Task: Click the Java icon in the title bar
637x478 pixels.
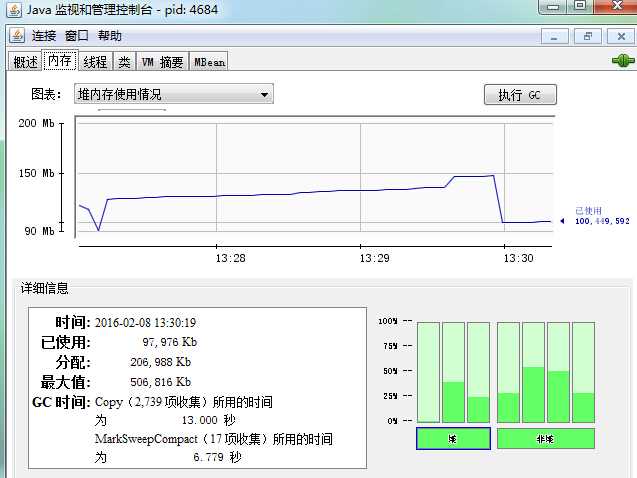Action: [x=14, y=9]
